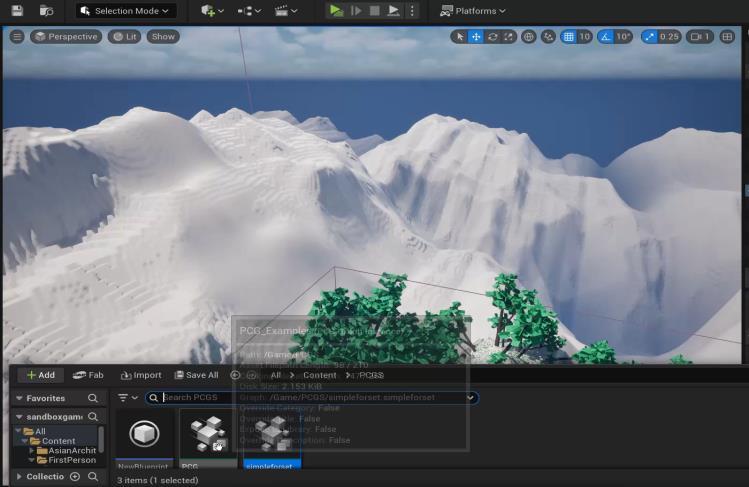Open the Selection Mode dropdown
This screenshot has width=749, height=487.
(126, 11)
